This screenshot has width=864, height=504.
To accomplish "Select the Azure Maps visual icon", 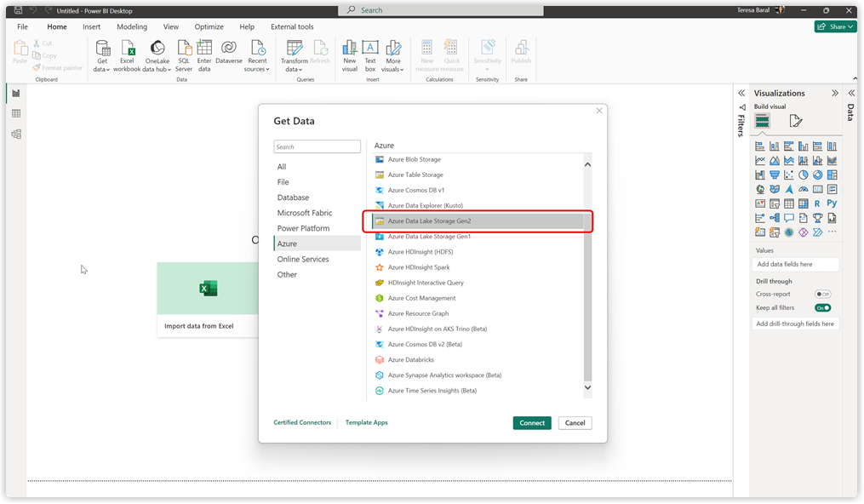I will pyautogui.click(x=789, y=190).
